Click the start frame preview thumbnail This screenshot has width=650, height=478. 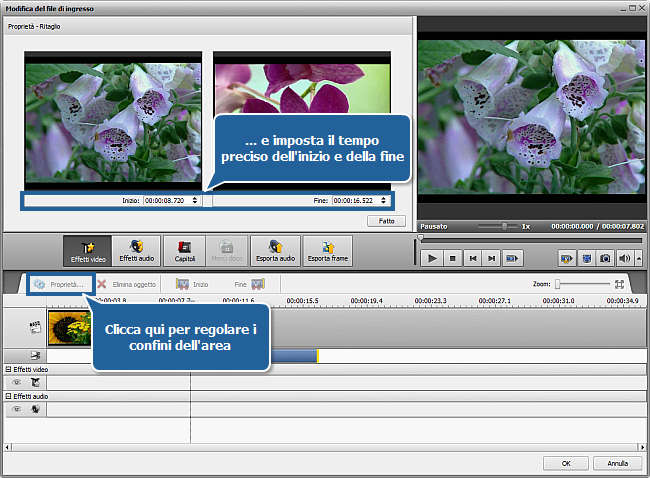pos(113,121)
